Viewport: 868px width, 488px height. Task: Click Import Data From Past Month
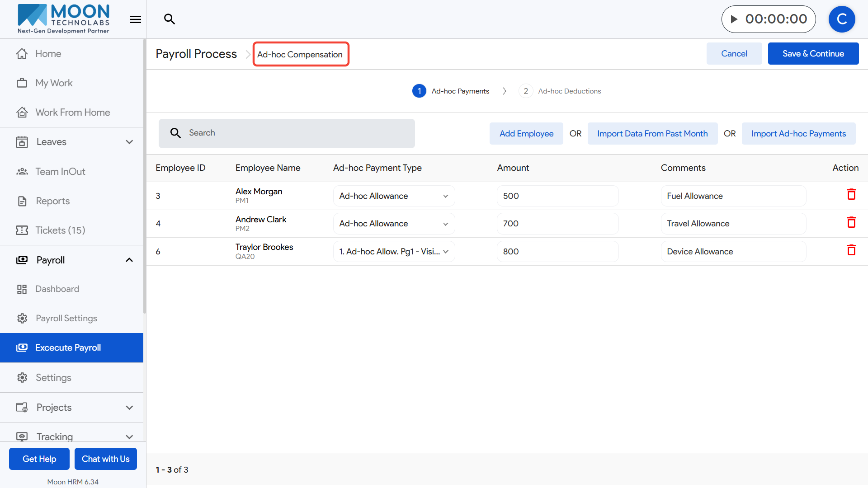click(x=652, y=134)
